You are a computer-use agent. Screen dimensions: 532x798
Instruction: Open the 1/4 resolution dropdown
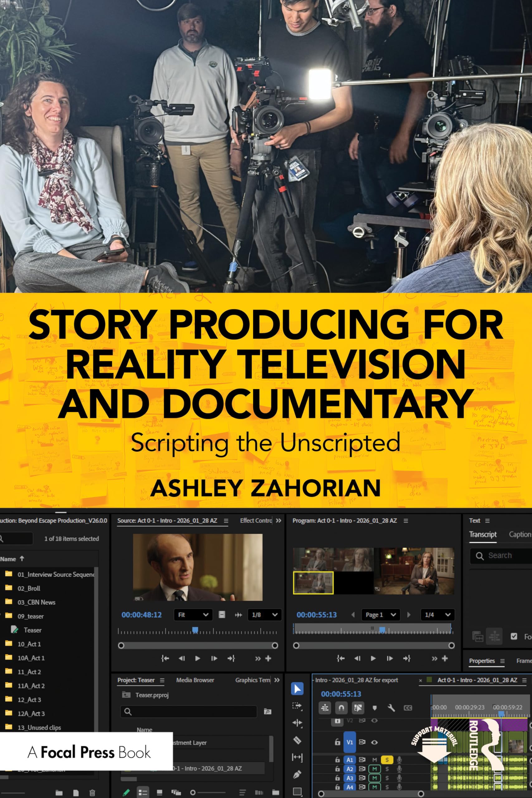(x=437, y=614)
